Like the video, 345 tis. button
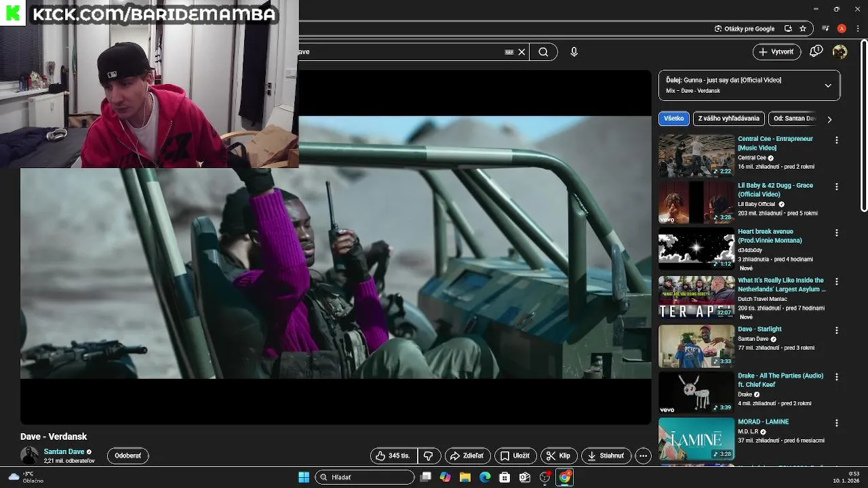The width and height of the screenshot is (868, 488). 394,456
